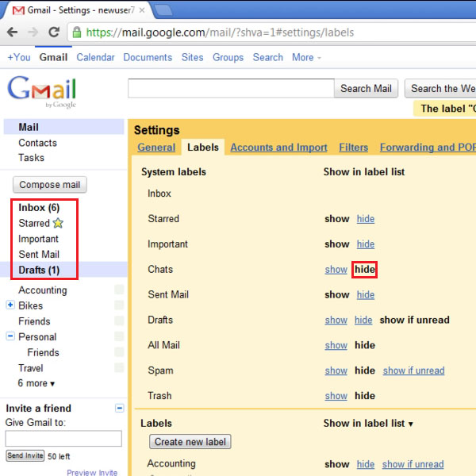
Task: Open Forwarding and POP tab
Action: coord(428,148)
